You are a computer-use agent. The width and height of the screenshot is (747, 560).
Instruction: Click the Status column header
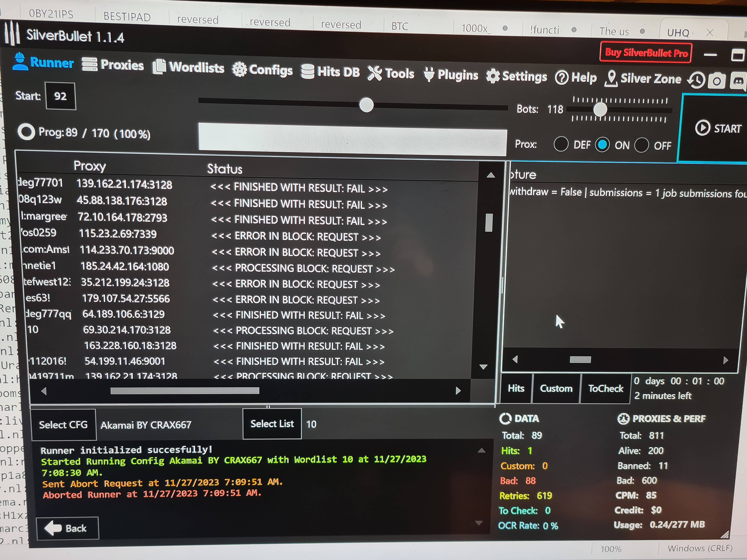pyautogui.click(x=225, y=169)
